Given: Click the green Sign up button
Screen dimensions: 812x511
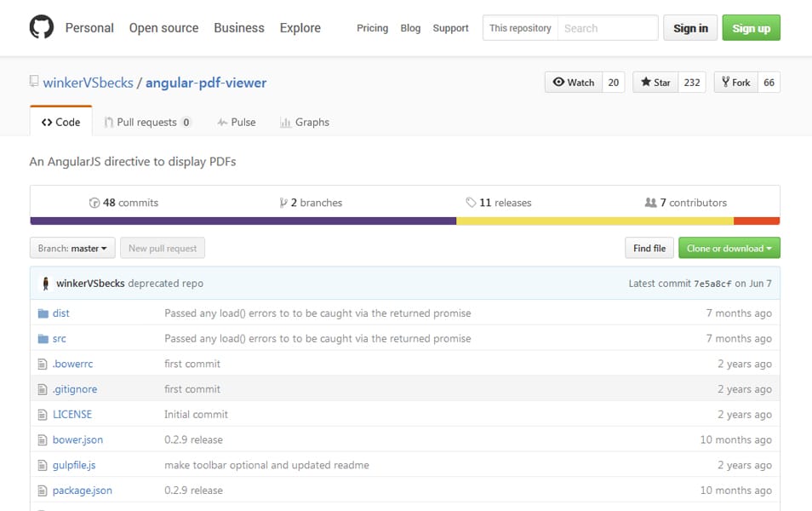Looking at the screenshot, I should pyautogui.click(x=751, y=28).
